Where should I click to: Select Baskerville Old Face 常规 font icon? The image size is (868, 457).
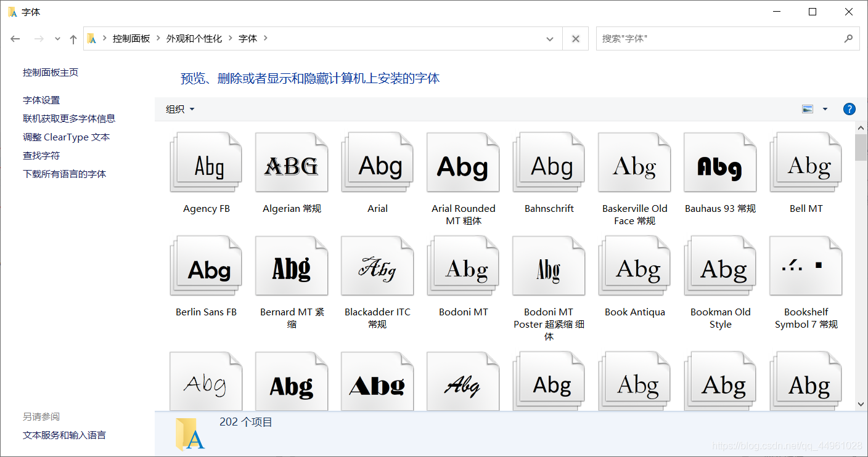point(634,162)
